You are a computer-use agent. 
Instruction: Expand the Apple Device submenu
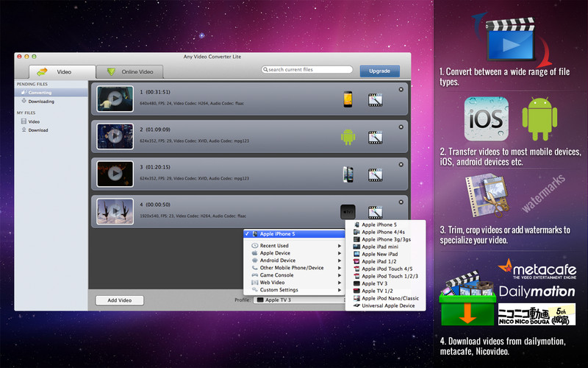pos(294,253)
